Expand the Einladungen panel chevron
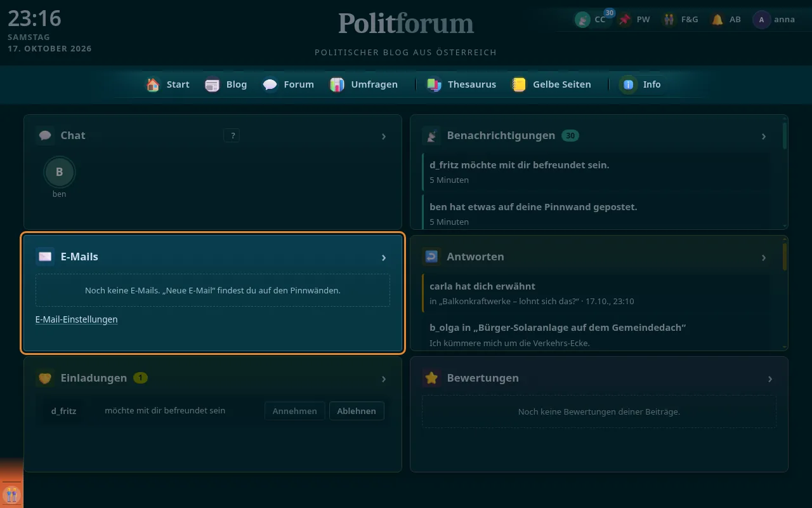 point(384,378)
